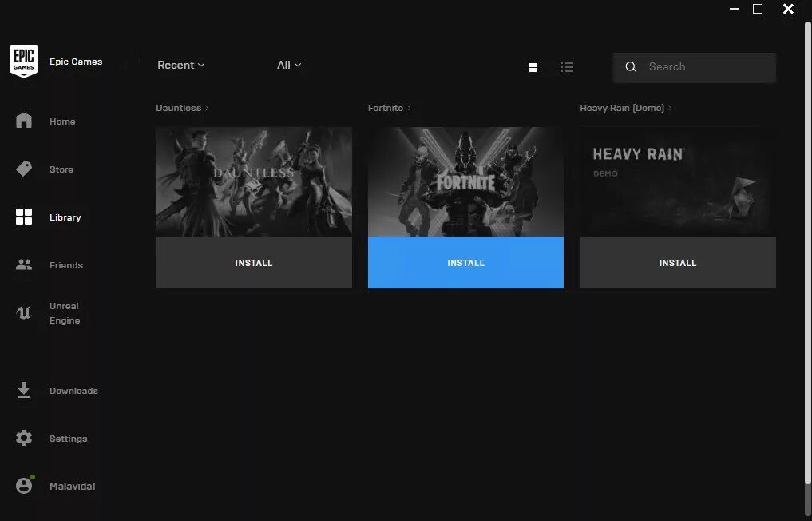Click the Unreal Engine logo icon
812x521 pixels.
pyautogui.click(x=24, y=312)
